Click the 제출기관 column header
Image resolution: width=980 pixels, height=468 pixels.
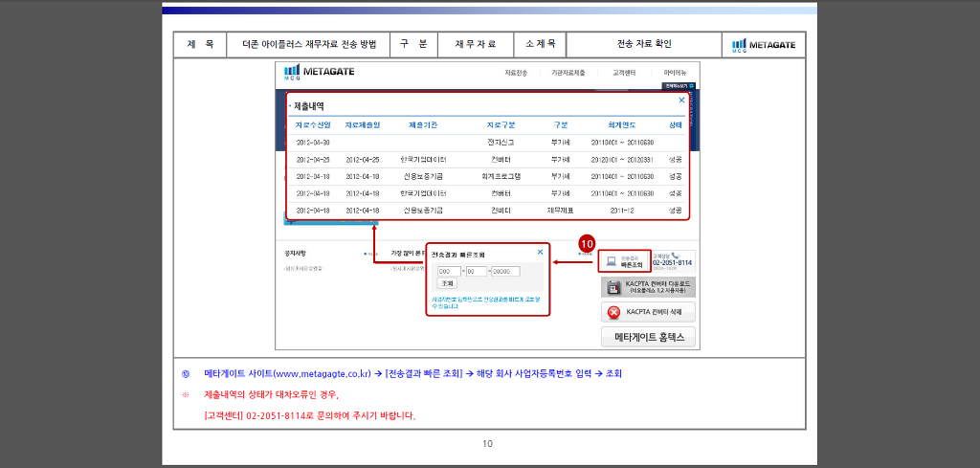coord(423,125)
